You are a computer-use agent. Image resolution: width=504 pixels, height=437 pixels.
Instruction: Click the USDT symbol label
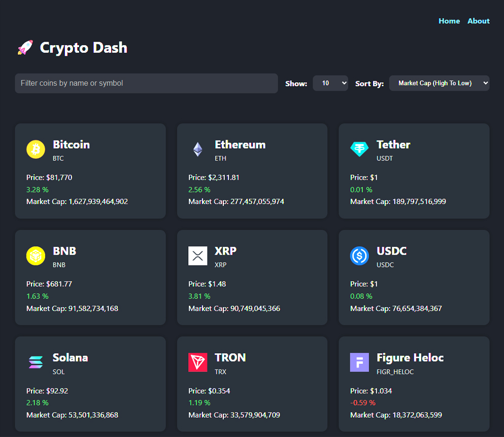(385, 158)
